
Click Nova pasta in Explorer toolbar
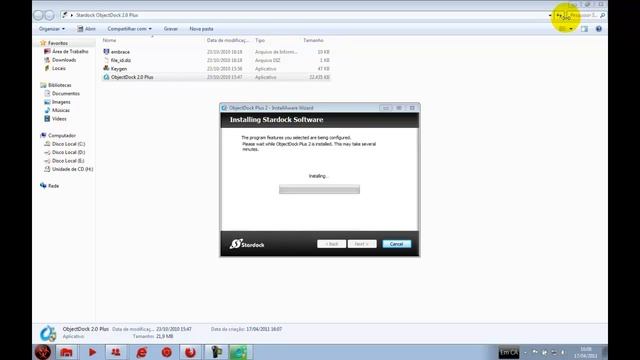tap(201, 29)
